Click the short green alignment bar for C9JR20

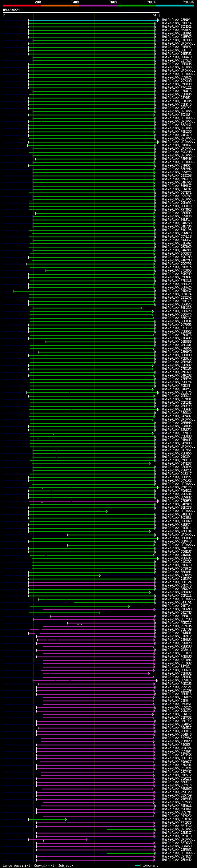coord(64,575)
